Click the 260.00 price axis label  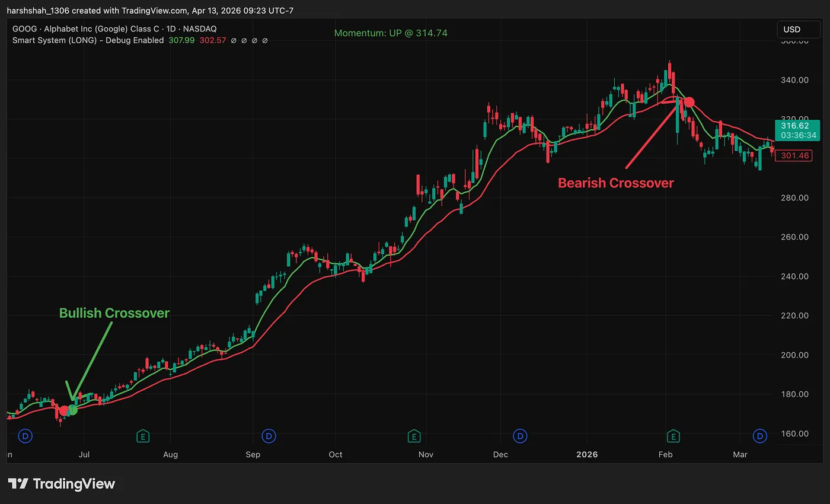coord(795,237)
